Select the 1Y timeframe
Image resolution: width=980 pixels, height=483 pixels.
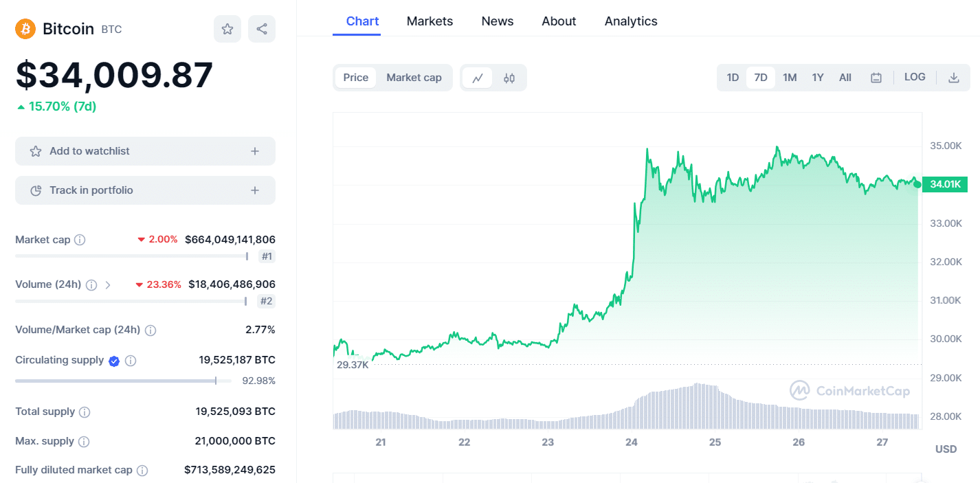click(x=817, y=77)
